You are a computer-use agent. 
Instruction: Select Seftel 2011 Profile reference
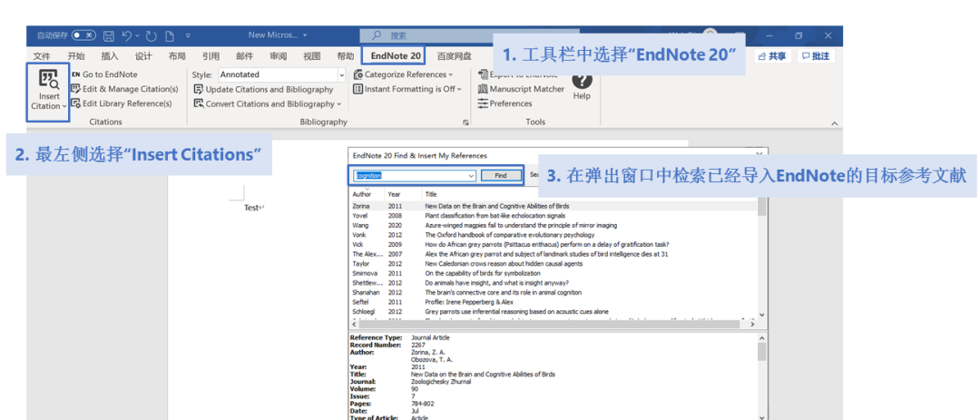(x=554, y=302)
